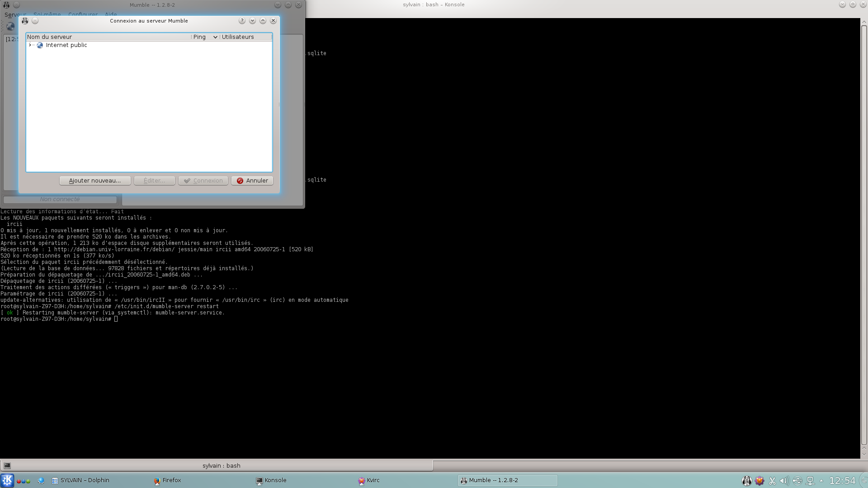Sort by the Utilisateurs column header
The width and height of the screenshot is (868, 488).
point(246,37)
